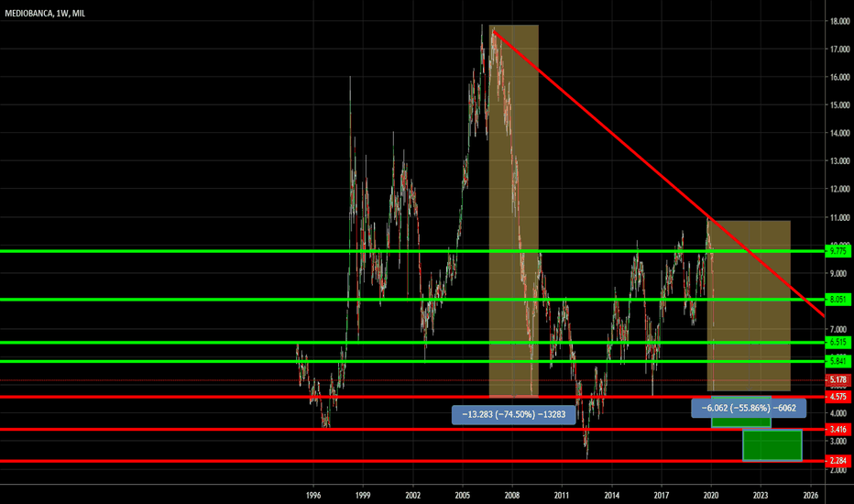Click the -13.283 (-74.50%) measurement label
This screenshot has height=504, width=854.
tap(514, 414)
